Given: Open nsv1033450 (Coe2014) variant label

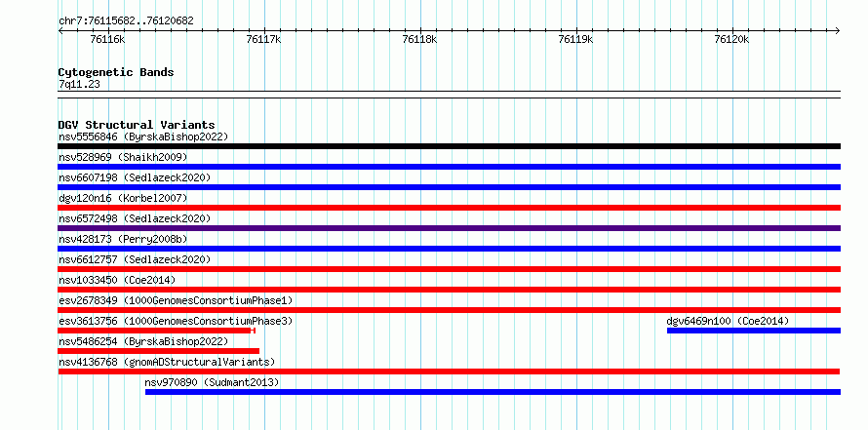Looking at the screenshot, I should click(117, 280).
